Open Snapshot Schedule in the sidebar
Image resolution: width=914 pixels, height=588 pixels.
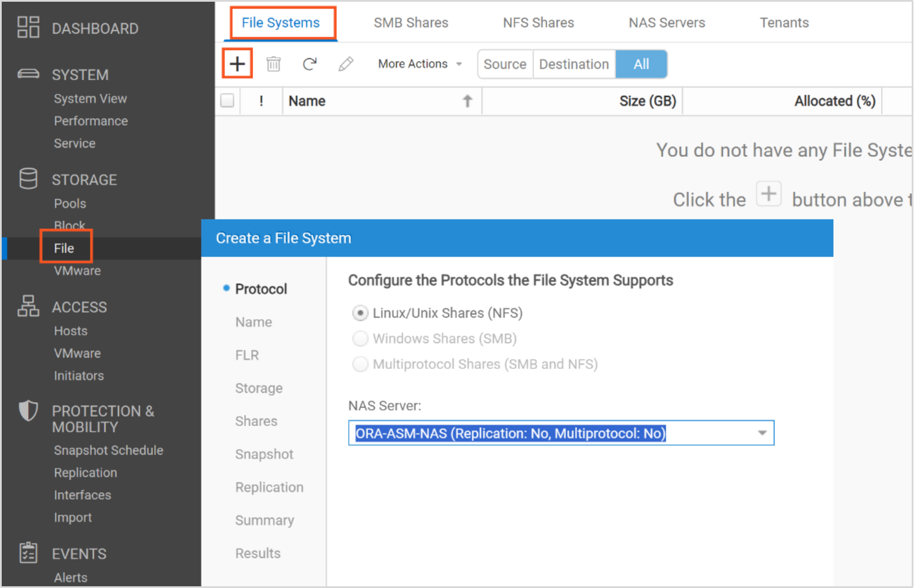click(x=109, y=450)
